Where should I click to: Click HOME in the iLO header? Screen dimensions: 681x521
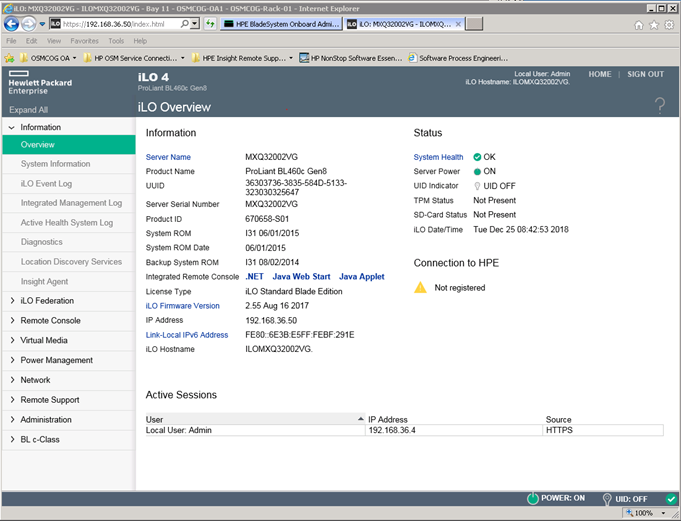[600, 74]
